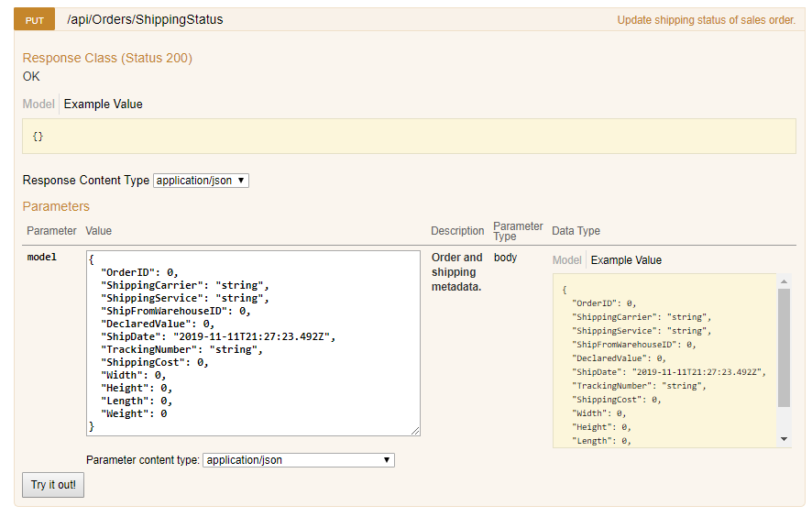812x517 pixels.
Task: Click "ShipFromWarehouseID" line in yellow example
Action: click(x=634, y=345)
